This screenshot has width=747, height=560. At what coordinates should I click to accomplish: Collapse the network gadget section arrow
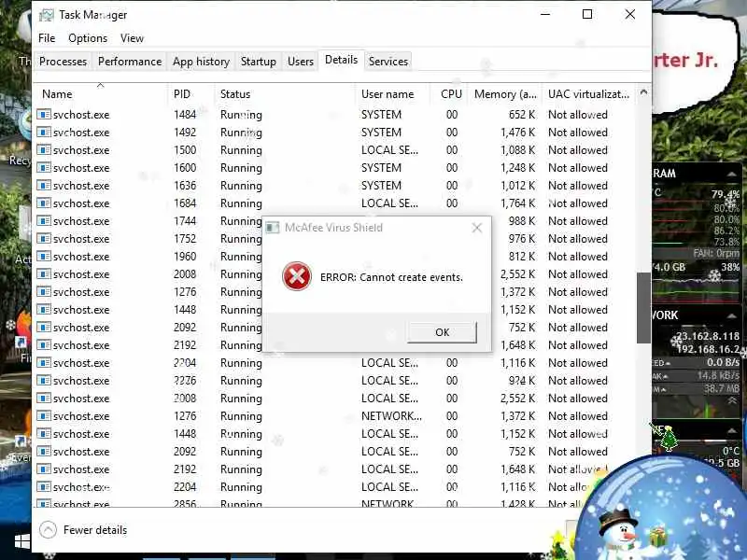click(731, 315)
